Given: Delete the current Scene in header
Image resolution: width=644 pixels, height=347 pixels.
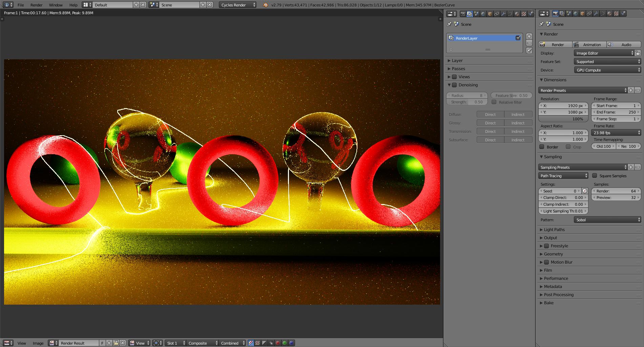Looking at the screenshot, I should click(x=210, y=5).
